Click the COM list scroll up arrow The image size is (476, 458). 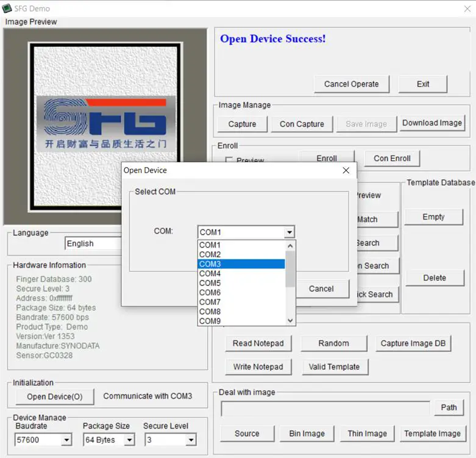290,245
